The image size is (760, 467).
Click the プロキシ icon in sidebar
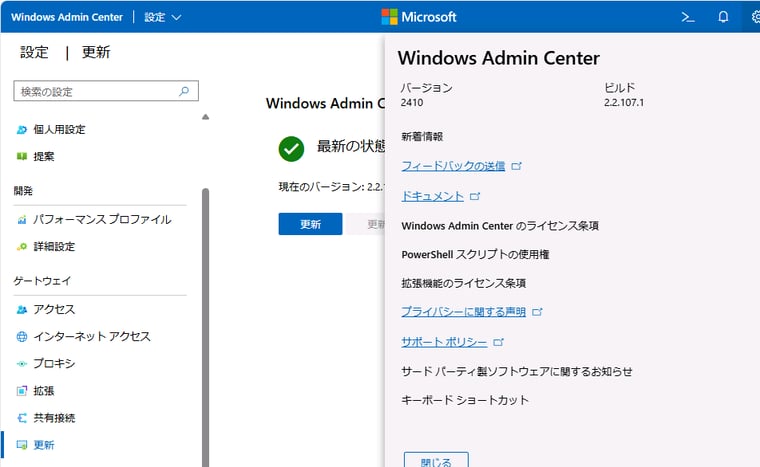tap(22, 364)
